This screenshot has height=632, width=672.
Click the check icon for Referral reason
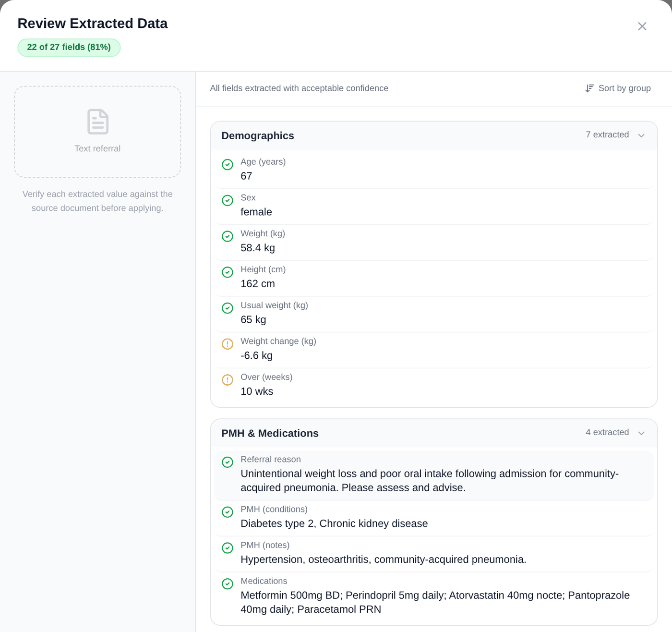pyautogui.click(x=228, y=462)
